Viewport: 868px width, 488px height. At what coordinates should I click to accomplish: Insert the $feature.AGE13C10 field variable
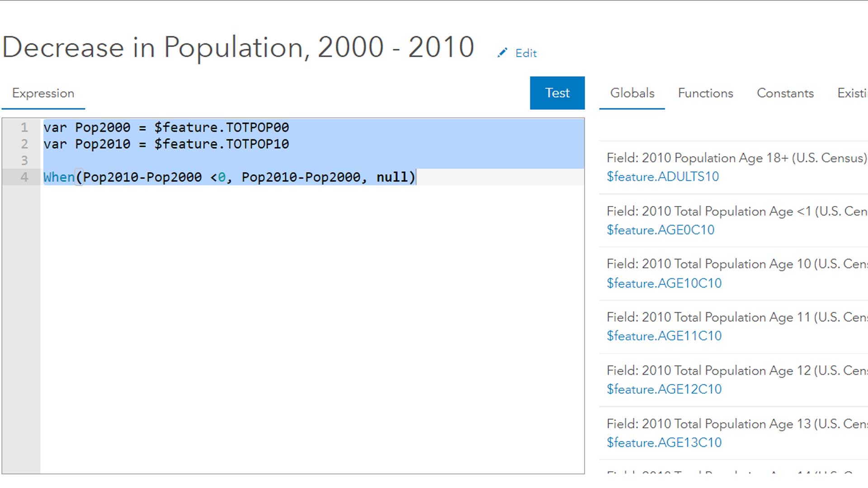tap(664, 443)
